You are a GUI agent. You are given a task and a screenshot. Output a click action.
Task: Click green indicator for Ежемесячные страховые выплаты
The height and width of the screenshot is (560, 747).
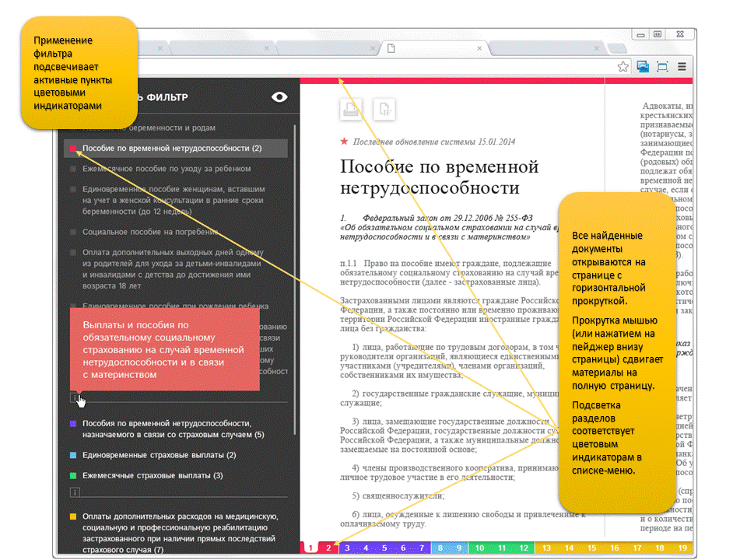pos(73,475)
